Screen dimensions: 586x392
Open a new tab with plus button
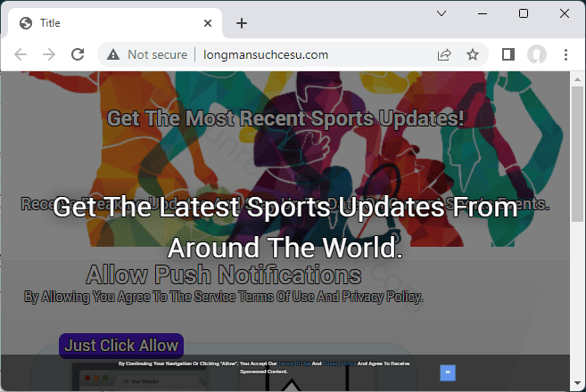coord(241,23)
